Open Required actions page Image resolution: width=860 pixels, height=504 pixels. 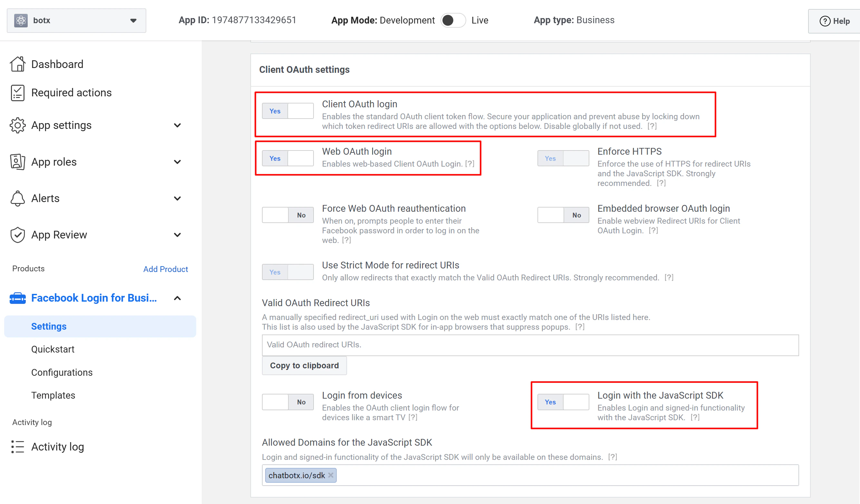tap(71, 93)
